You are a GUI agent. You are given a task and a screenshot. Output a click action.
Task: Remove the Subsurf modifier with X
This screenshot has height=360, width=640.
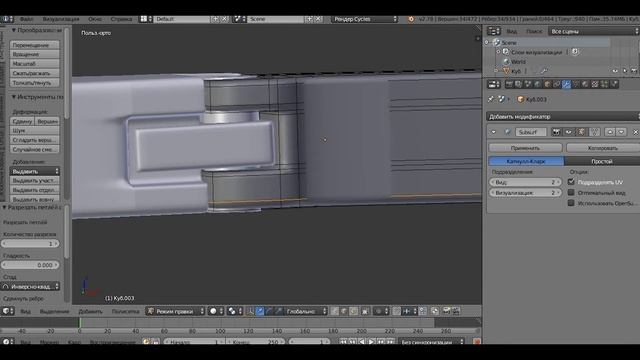point(636,132)
